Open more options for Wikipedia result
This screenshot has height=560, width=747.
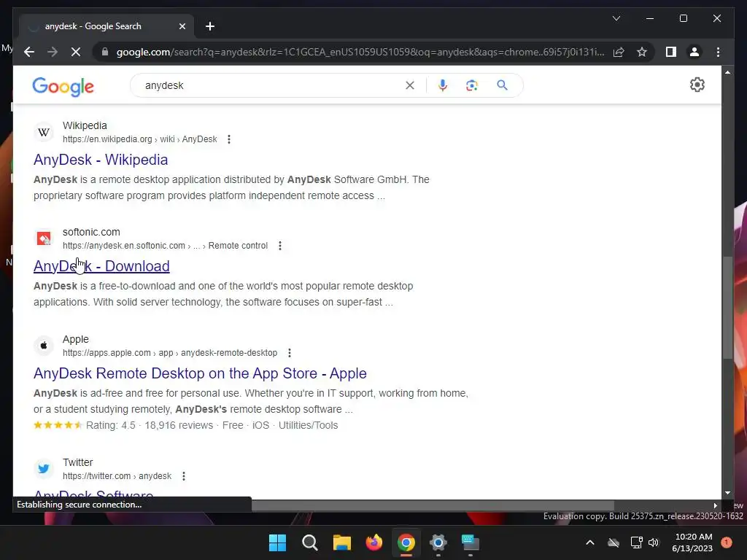click(229, 139)
